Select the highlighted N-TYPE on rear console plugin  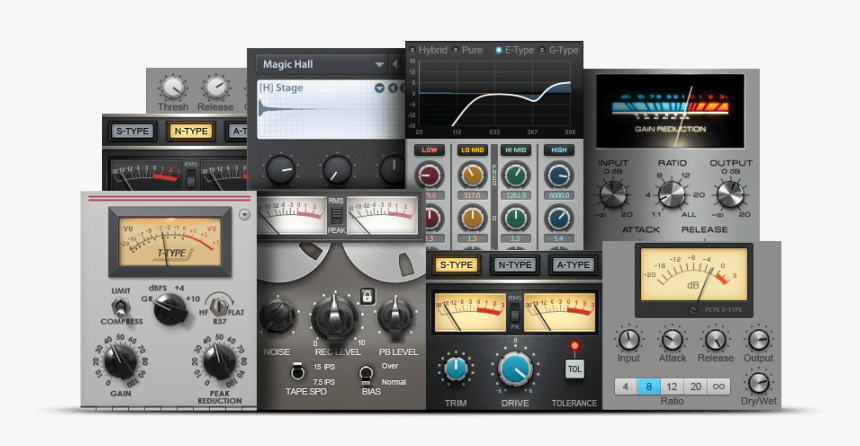click(x=191, y=131)
